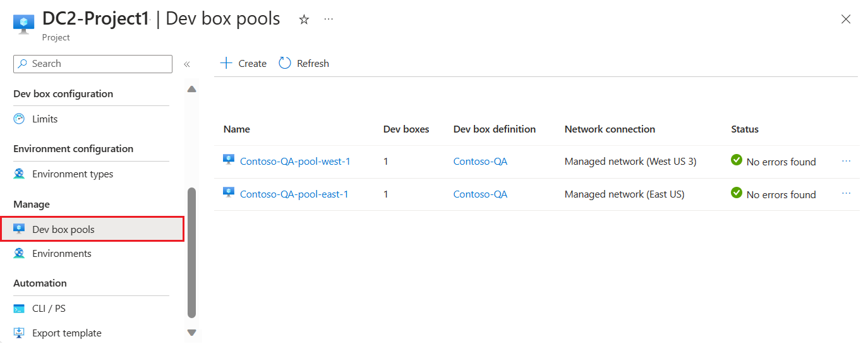Click the Dev box configuration section heading

tap(63, 93)
